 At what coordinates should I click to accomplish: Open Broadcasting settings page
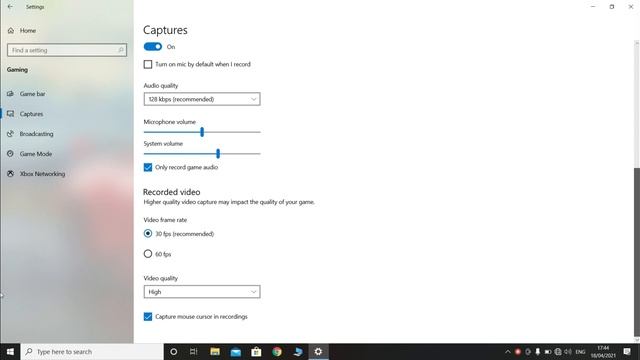pos(30,134)
